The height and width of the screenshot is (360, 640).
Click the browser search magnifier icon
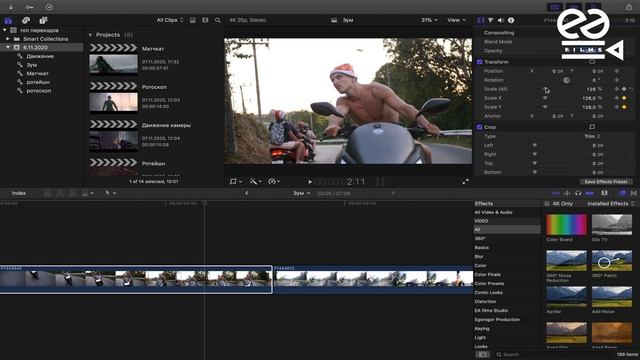pyautogui.click(x=218, y=20)
